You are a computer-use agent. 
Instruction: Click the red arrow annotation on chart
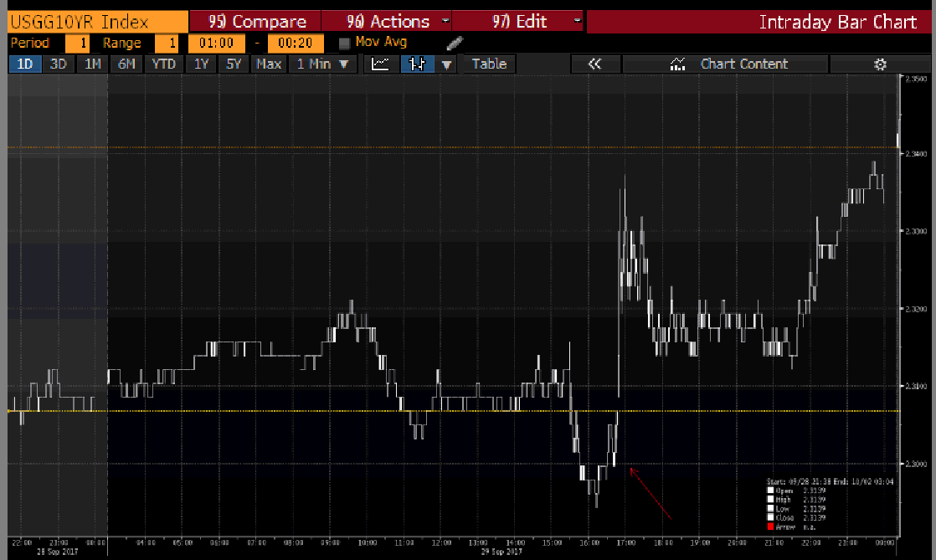point(651,494)
